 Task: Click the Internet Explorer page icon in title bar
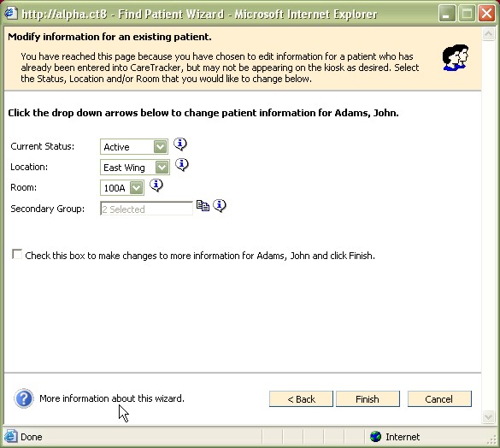10,14
